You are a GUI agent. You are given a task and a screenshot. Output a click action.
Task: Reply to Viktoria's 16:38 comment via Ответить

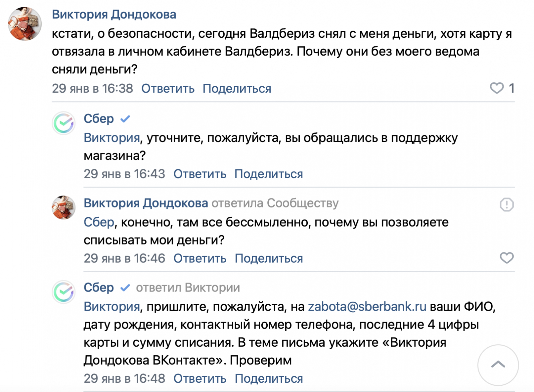click(168, 88)
